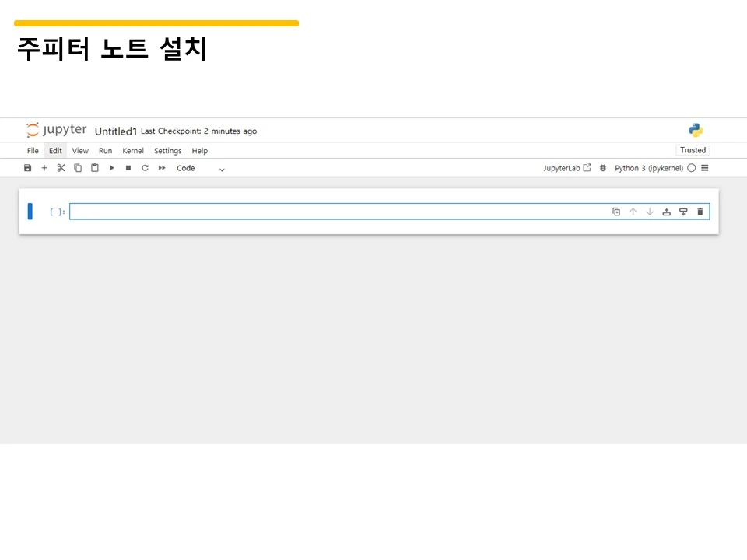
Task: Restart the kernel with the refresh icon
Action: click(x=145, y=168)
